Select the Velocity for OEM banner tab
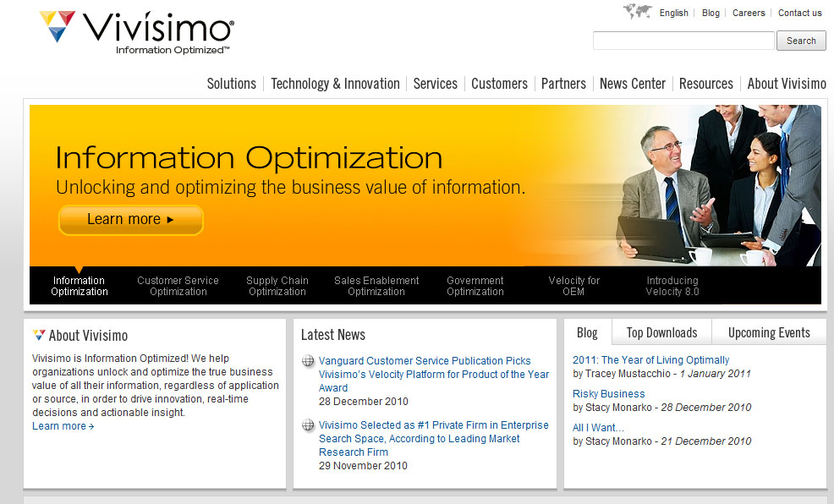The image size is (834, 504). pyautogui.click(x=574, y=286)
